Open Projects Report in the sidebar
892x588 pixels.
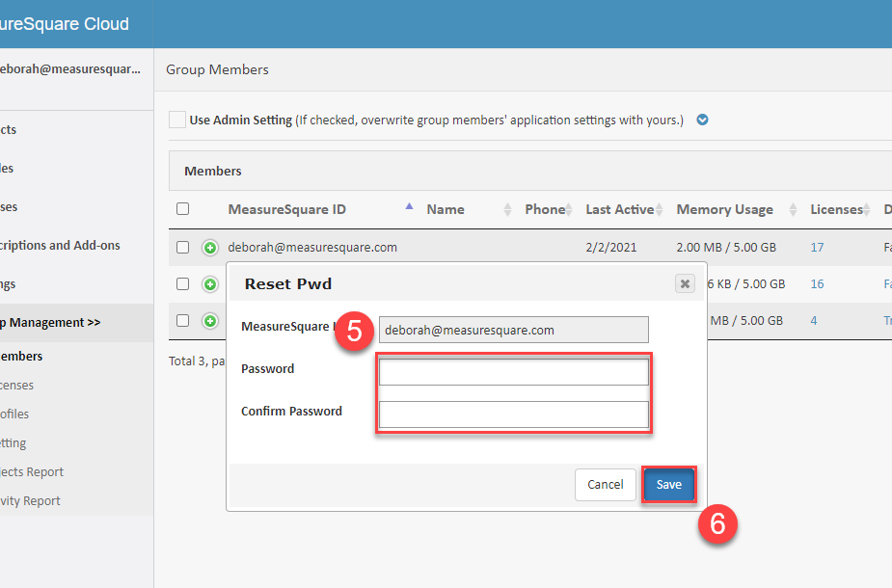pos(32,472)
